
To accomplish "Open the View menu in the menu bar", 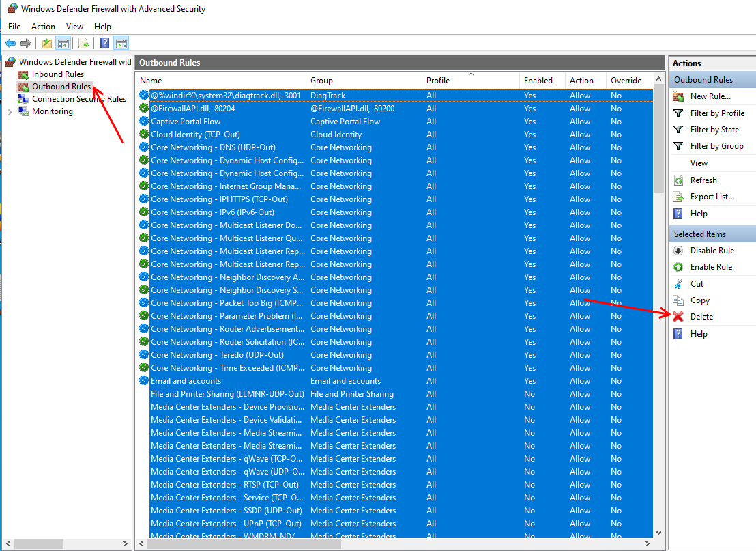I will [74, 27].
